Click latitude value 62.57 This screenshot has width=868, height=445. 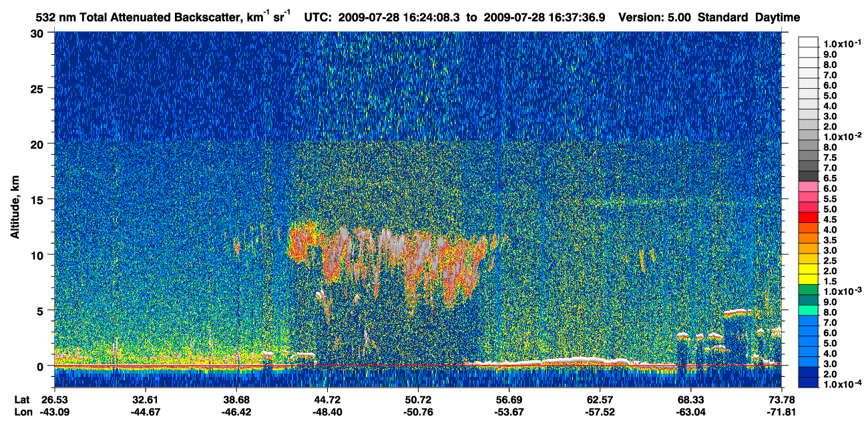coord(599,400)
